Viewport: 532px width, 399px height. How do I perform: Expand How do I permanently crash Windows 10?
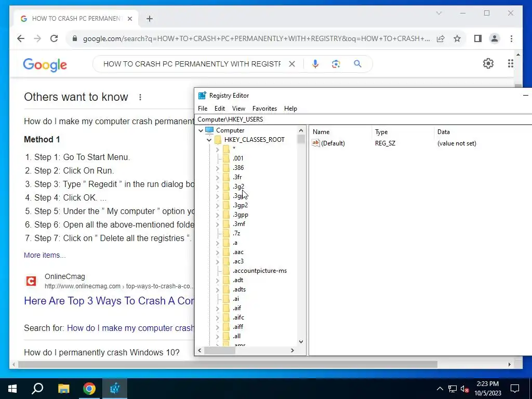click(x=102, y=353)
